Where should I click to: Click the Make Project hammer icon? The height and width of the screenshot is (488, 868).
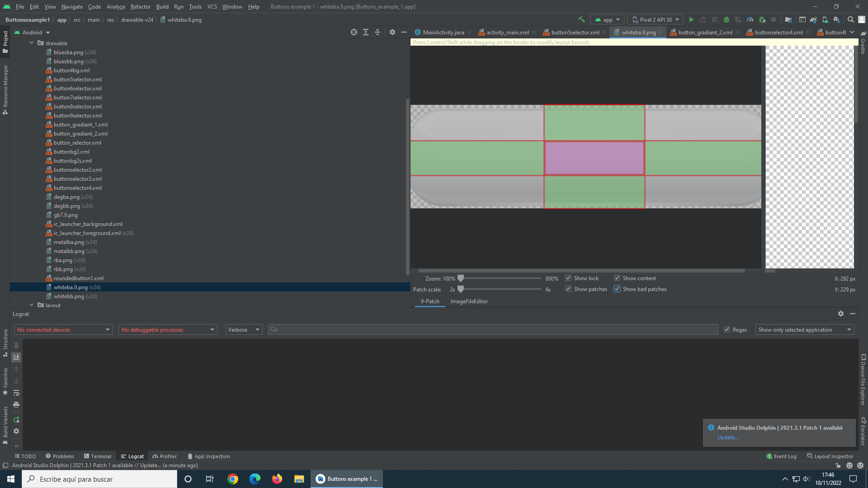tap(581, 19)
